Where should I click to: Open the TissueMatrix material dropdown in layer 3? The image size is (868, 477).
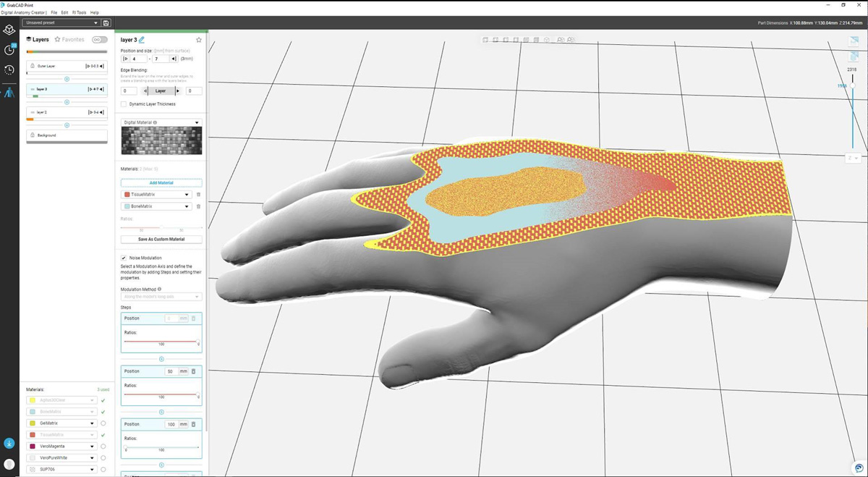pos(156,195)
